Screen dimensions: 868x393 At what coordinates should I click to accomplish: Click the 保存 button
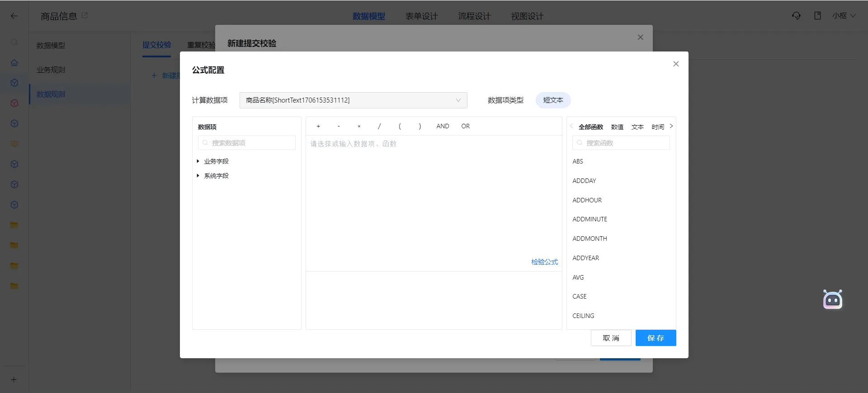[656, 338]
